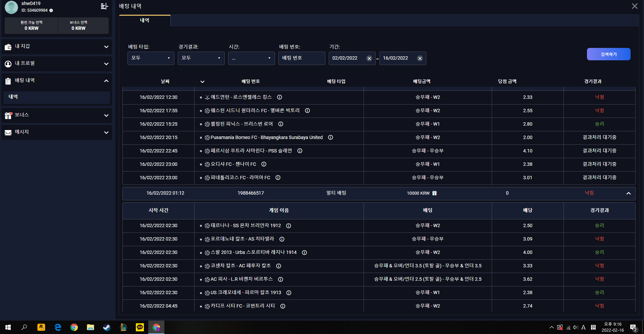Select 내역 submenu item in sidebar
This screenshot has width=644, height=334.
[57, 97]
